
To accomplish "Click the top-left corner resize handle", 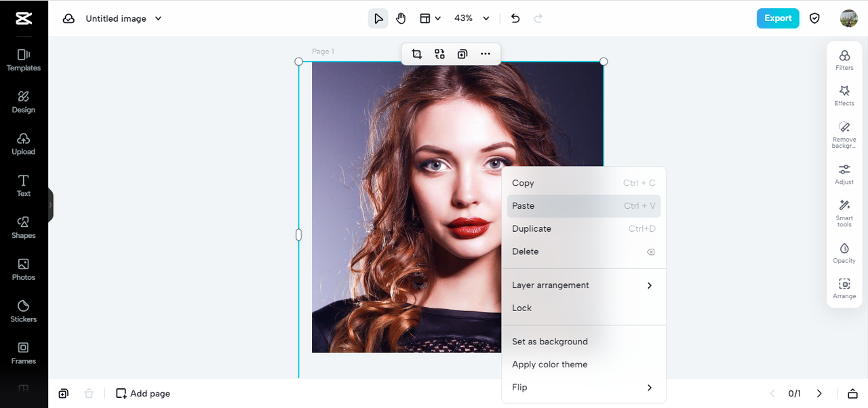I will [x=298, y=62].
